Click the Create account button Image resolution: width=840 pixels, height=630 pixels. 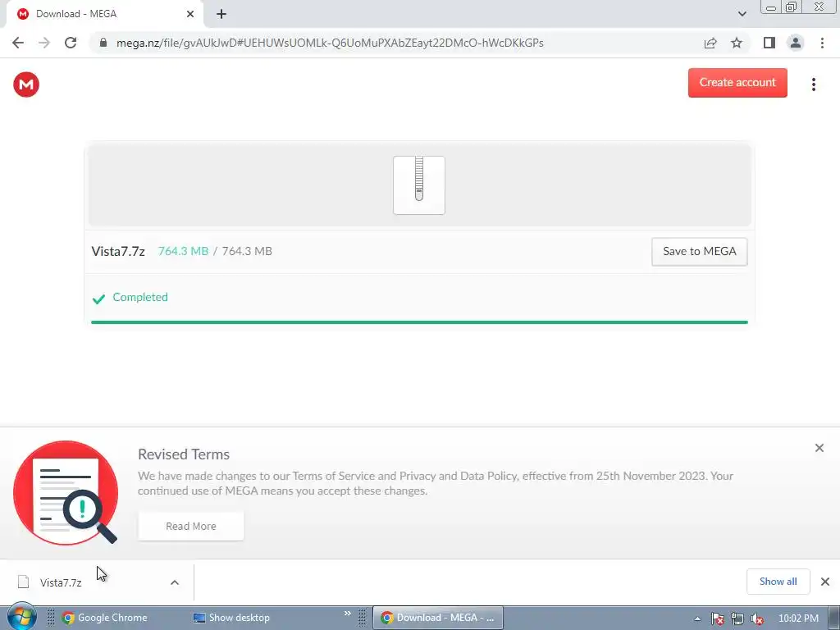coord(737,83)
